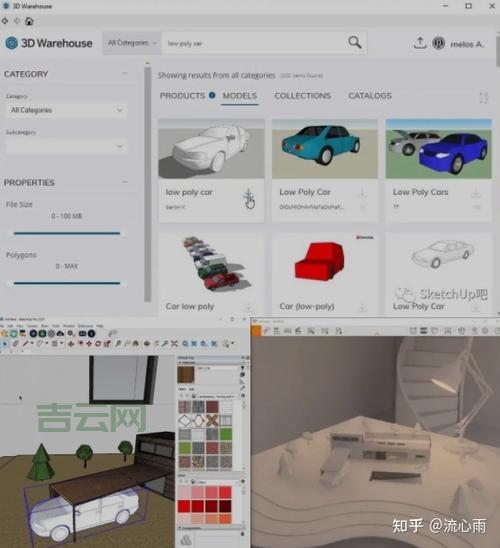Download the teal 'Low Poly Car' model
This screenshot has width=500, height=548.
pyautogui.click(x=362, y=194)
